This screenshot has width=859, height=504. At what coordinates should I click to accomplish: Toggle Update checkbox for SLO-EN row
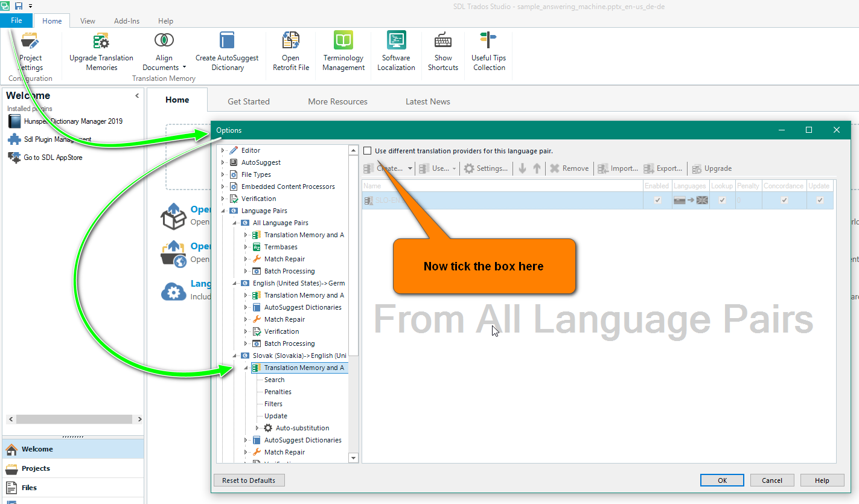coord(820,200)
